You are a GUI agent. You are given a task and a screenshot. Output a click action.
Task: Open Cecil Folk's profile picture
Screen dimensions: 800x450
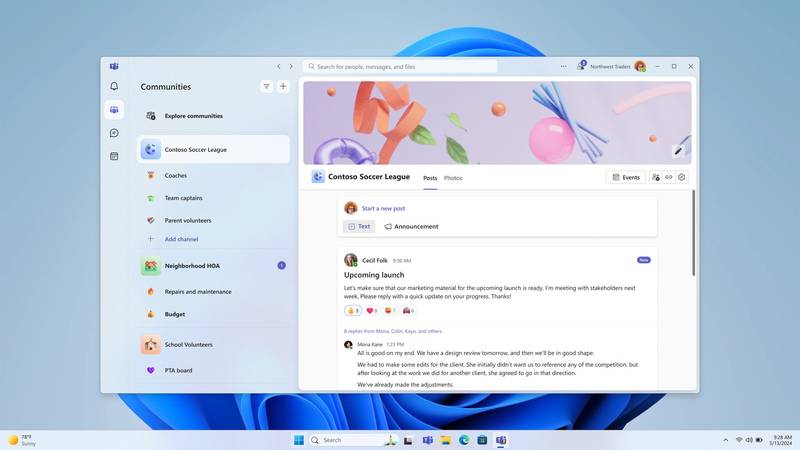[x=351, y=260]
